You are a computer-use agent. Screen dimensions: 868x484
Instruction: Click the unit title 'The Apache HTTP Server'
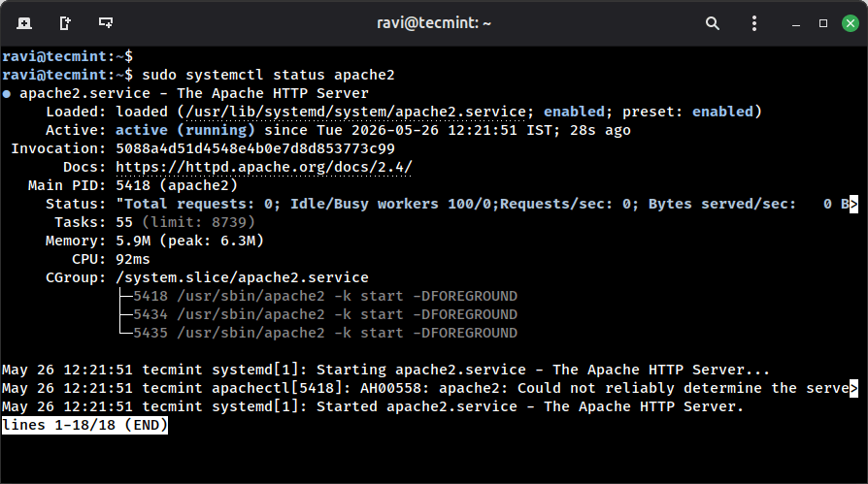click(273, 93)
